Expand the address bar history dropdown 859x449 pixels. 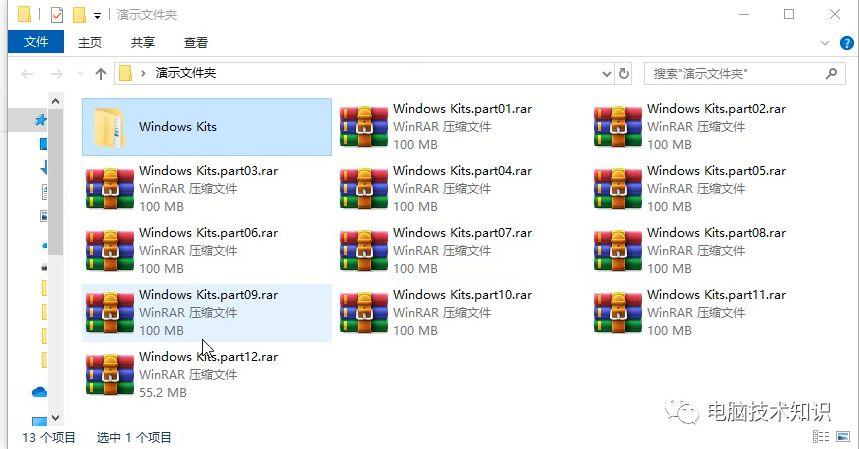(606, 73)
